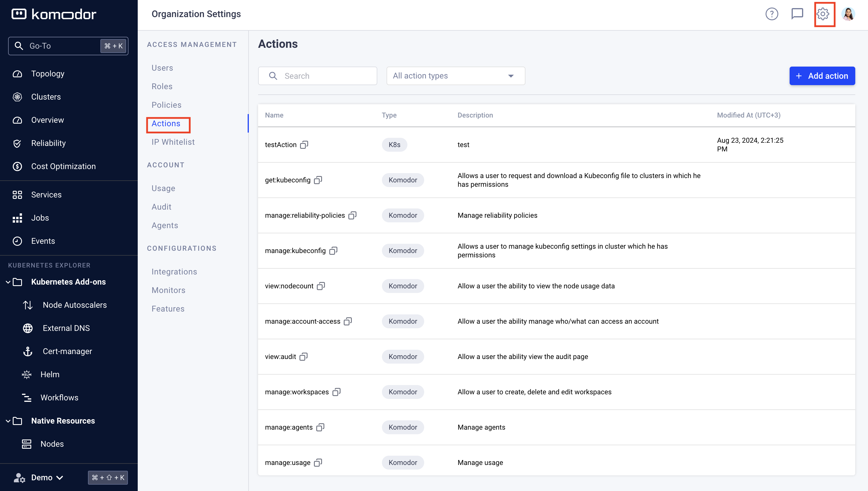Select IP Whitelist settings item
This screenshot has height=491, width=868.
click(173, 142)
